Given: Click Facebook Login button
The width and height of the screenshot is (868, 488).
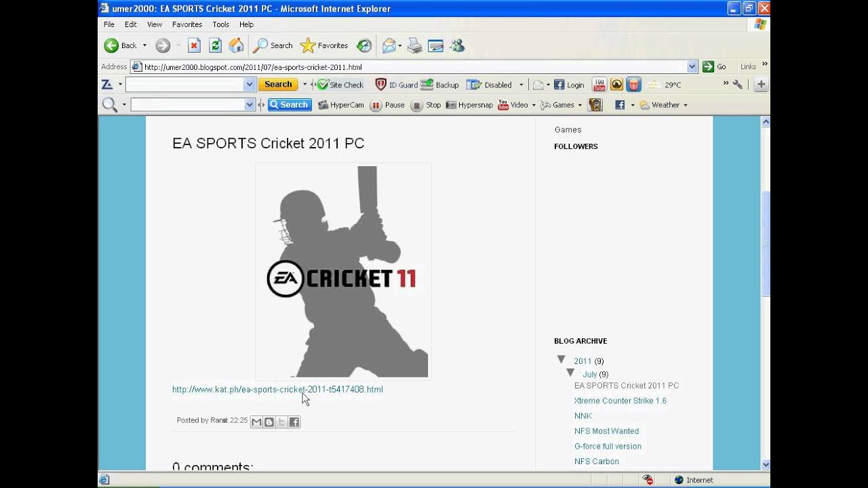Looking at the screenshot, I should [569, 85].
